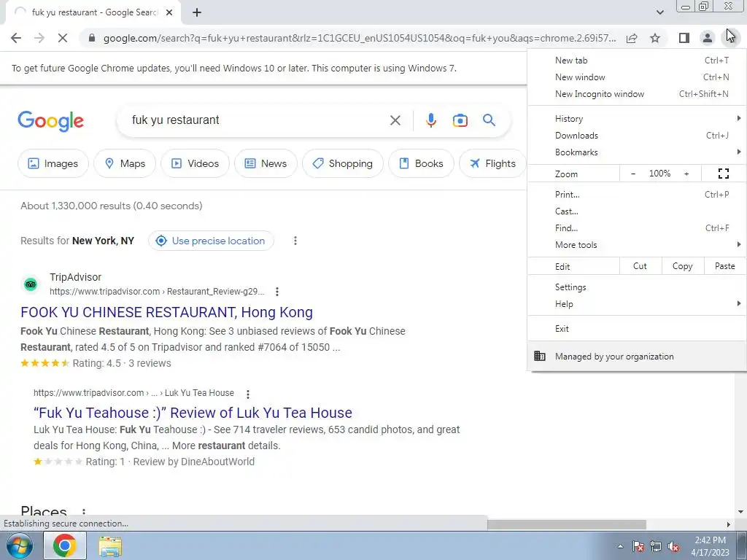Open three-dot options next to Use precise location

click(295, 241)
